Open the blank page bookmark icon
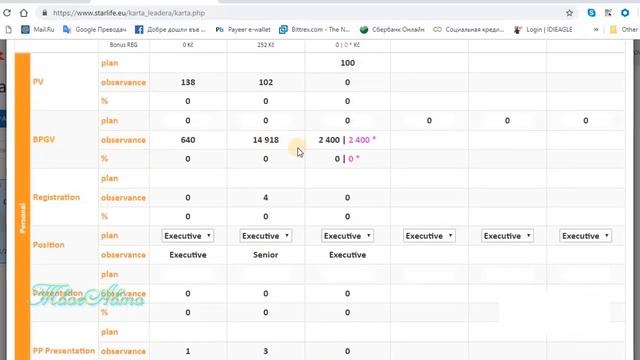640x360 pixels. (9, 29)
